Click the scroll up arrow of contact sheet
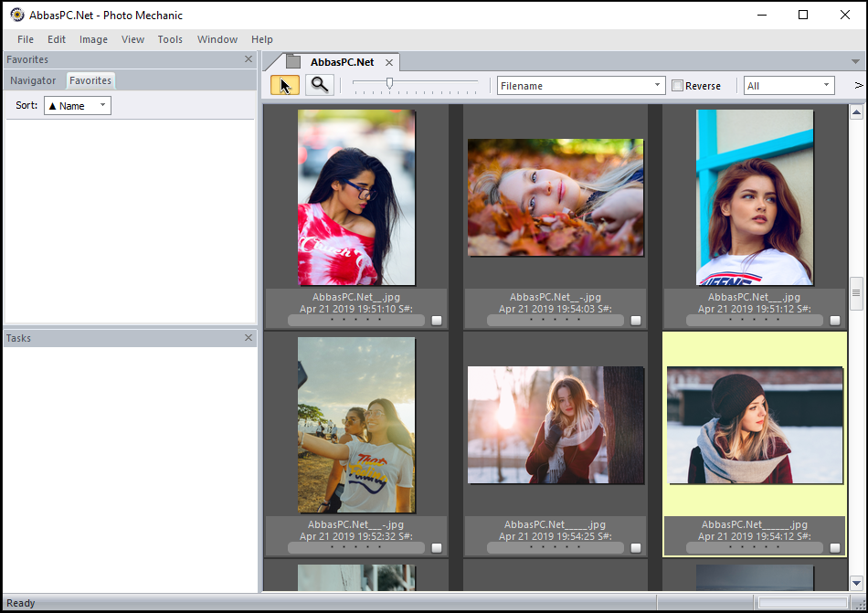The height and width of the screenshot is (613, 868). point(856,112)
